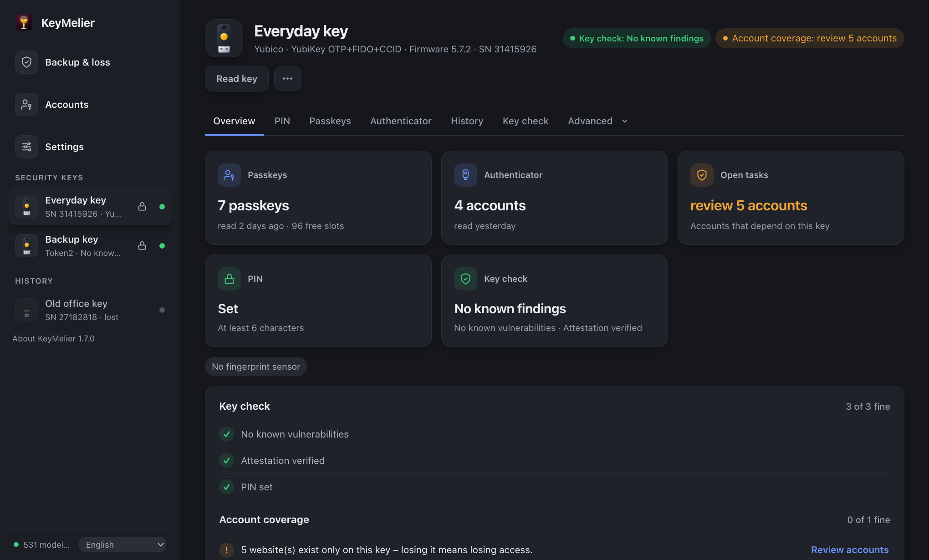Open Backup & loss shield icon
929x560 pixels.
pyautogui.click(x=26, y=62)
